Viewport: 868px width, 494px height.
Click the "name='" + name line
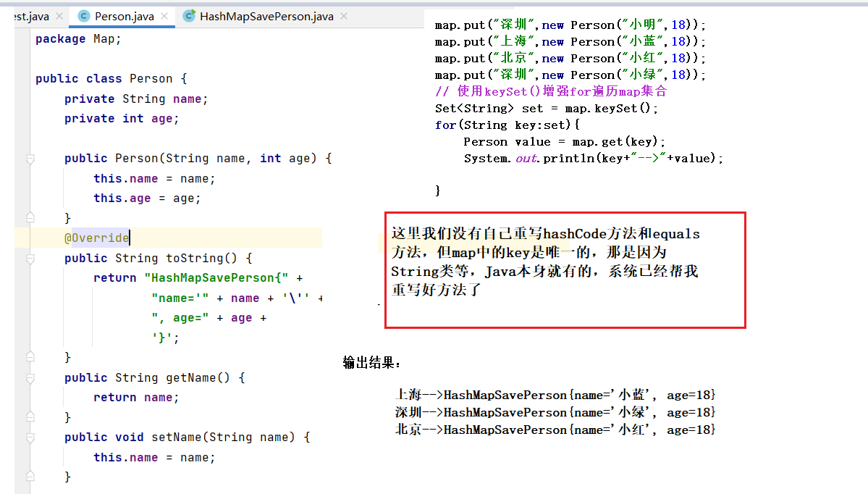[x=237, y=298]
